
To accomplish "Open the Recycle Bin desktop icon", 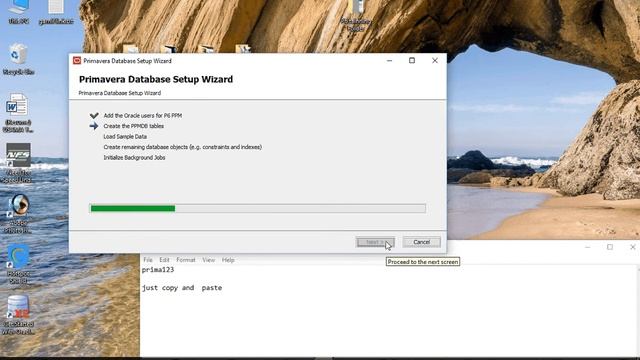I will 18,59.
